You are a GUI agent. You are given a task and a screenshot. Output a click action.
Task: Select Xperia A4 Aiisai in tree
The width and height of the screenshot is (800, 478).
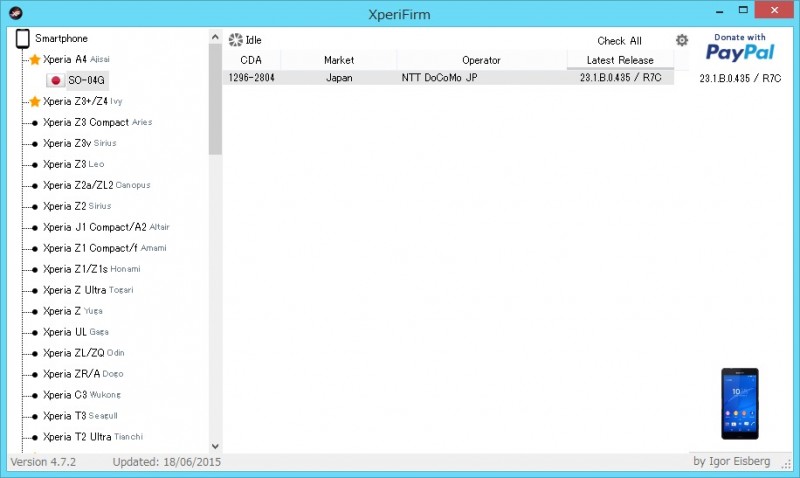[77, 59]
